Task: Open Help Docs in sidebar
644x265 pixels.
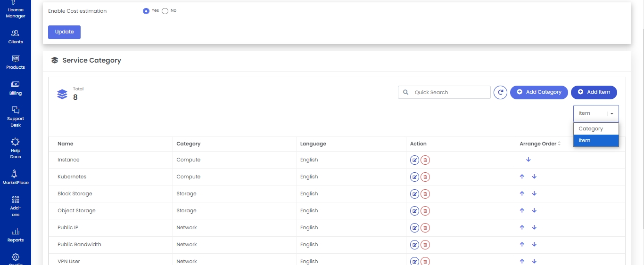Action: coord(16,148)
